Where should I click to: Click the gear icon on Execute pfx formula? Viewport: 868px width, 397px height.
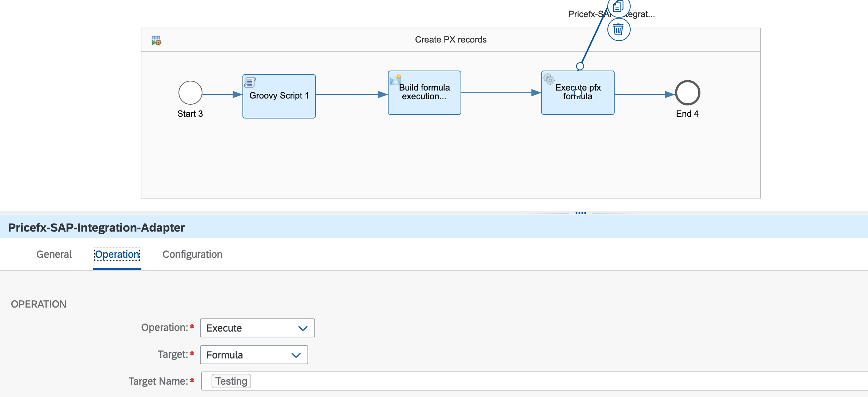coord(548,79)
